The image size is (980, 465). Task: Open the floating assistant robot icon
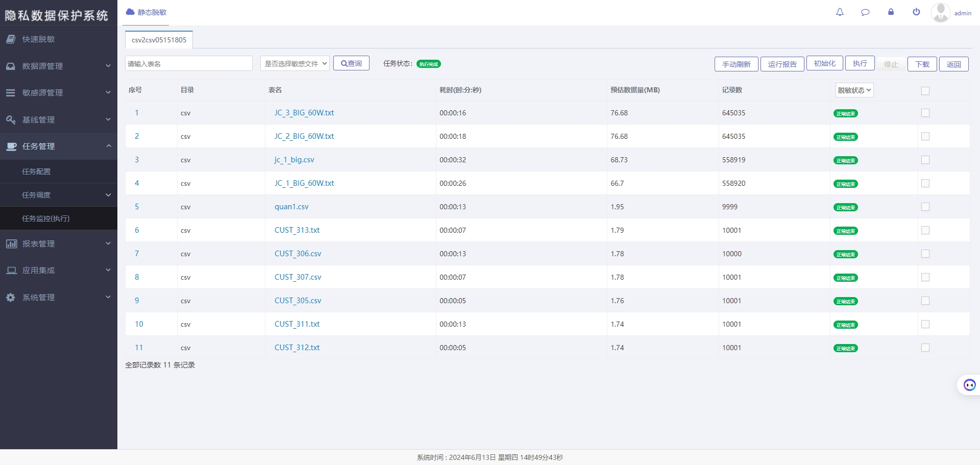969,385
